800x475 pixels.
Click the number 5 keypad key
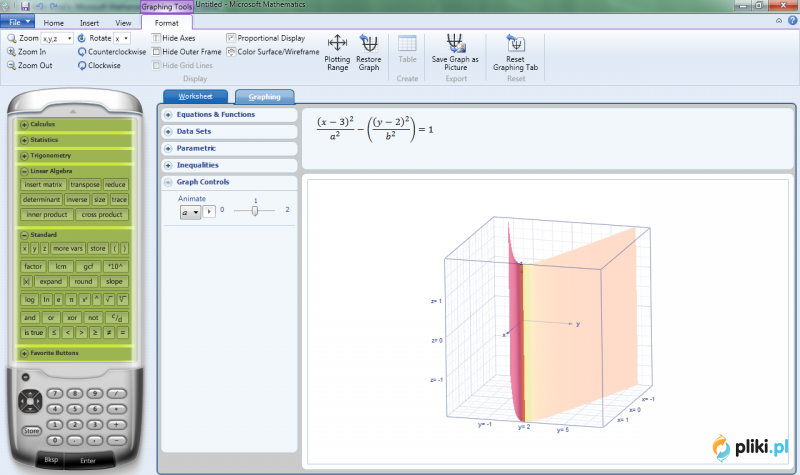click(x=74, y=409)
